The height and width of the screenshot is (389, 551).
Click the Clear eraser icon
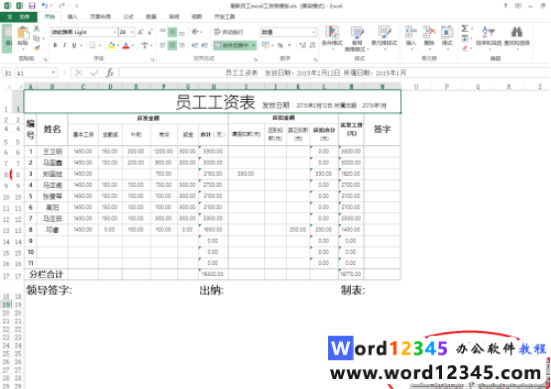465,48
